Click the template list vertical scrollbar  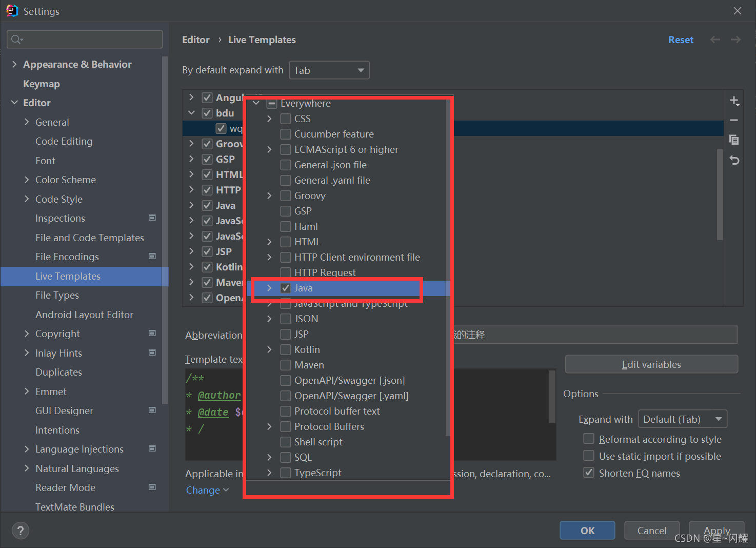pos(720,194)
